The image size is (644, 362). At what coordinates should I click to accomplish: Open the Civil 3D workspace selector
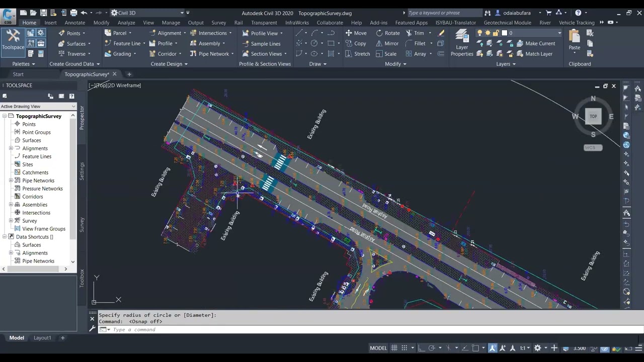[147, 13]
